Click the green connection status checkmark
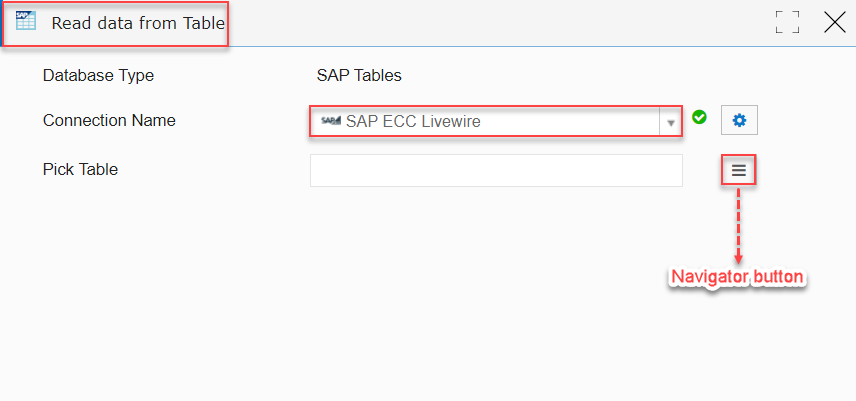Viewport: 856px width, 401px height. (x=699, y=117)
